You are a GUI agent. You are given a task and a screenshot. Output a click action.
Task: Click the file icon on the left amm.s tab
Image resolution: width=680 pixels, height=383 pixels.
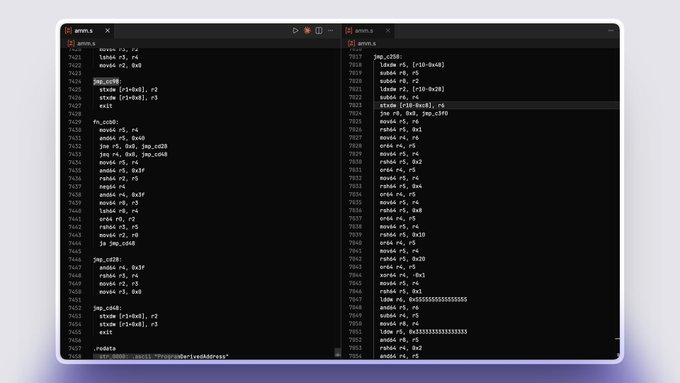68,30
